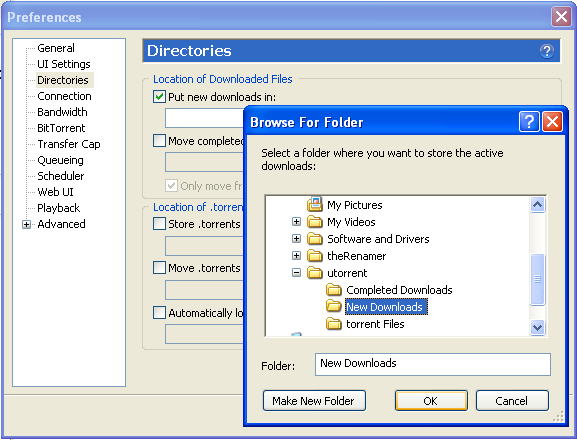The height and width of the screenshot is (440, 577).
Task: Collapse the utorrent folder
Action: click(296, 273)
